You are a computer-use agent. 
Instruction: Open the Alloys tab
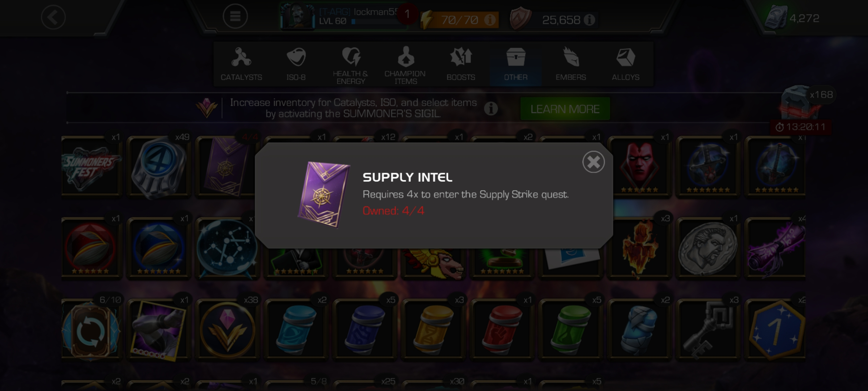625,64
